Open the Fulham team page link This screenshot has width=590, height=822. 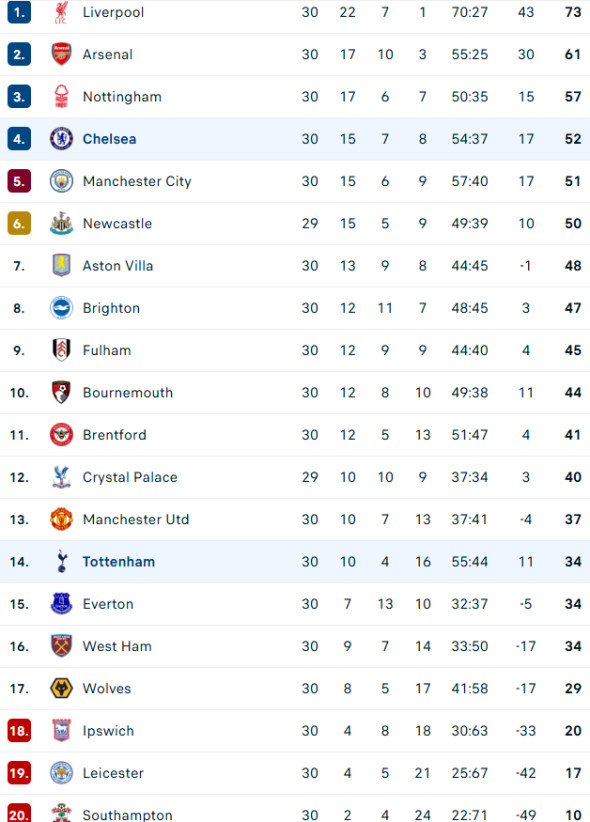point(106,350)
